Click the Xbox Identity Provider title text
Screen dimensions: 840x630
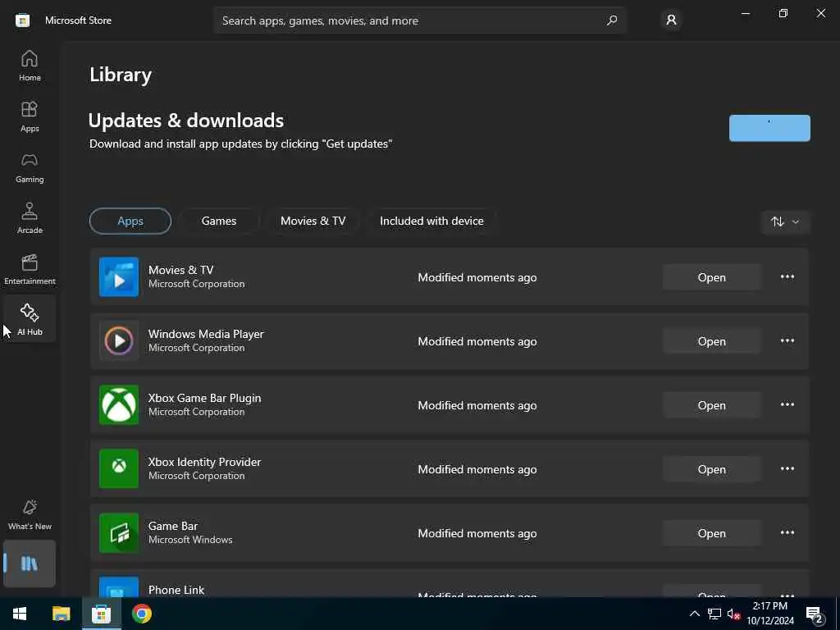pos(204,462)
